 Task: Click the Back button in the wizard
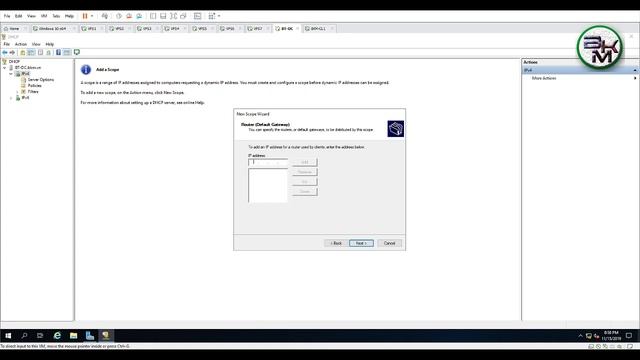click(x=336, y=243)
